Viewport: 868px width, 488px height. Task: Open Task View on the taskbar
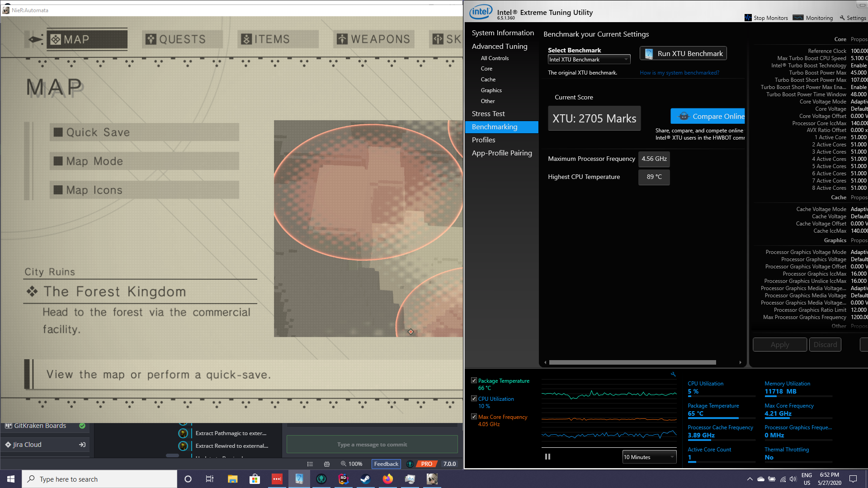pyautogui.click(x=210, y=479)
